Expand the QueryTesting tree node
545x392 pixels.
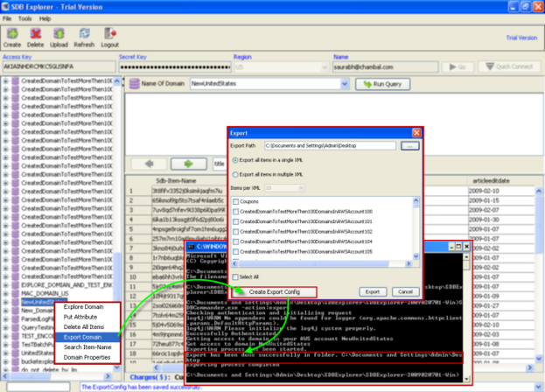point(5,327)
